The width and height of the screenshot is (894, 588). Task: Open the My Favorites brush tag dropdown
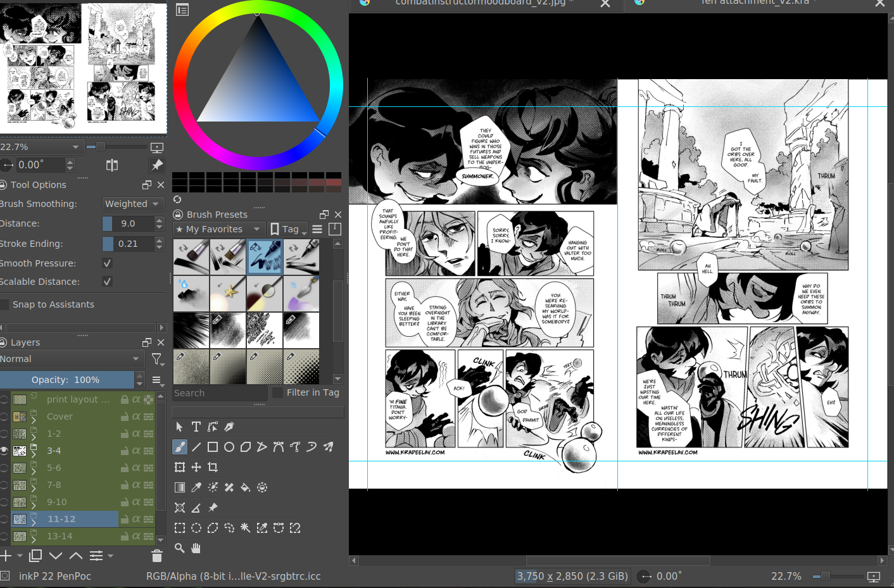pyautogui.click(x=218, y=229)
